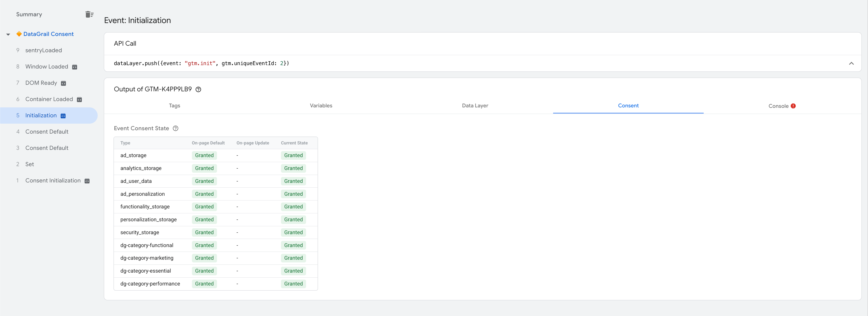The width and height of the screenshot is (868, 316).
Task: Click the API icon beside DOM Ready
Action: pos(63,83)
